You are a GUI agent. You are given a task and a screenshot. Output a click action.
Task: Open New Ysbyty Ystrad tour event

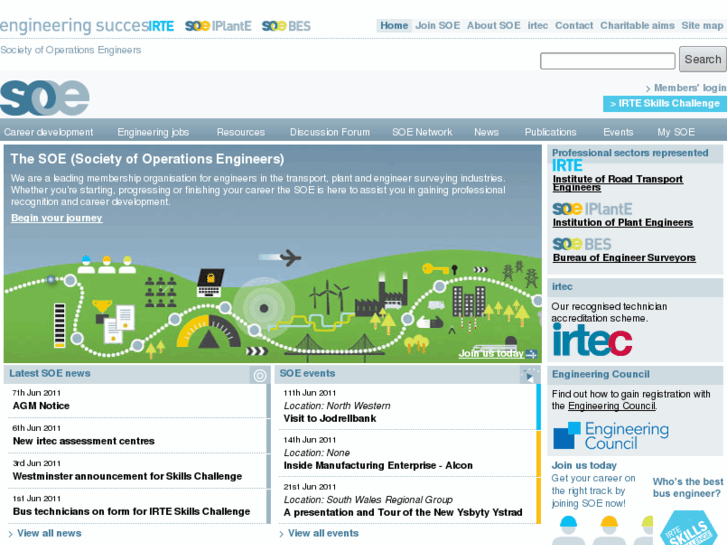402,513
